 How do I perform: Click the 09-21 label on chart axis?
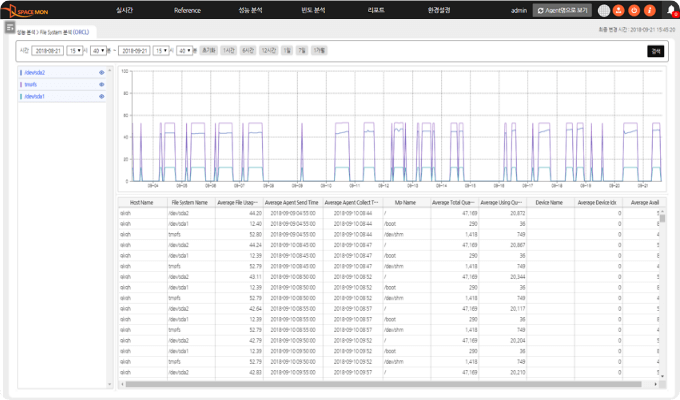pyautogui.click(x=643, y=186)
